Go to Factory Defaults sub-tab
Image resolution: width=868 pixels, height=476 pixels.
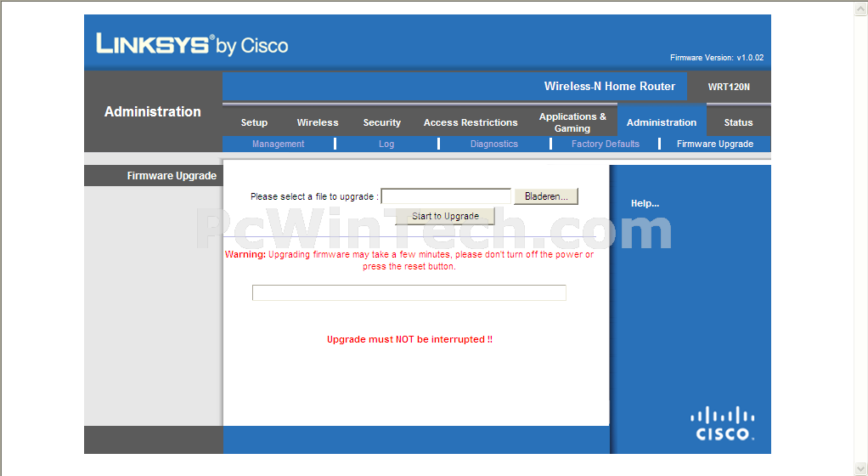(605, 144)
